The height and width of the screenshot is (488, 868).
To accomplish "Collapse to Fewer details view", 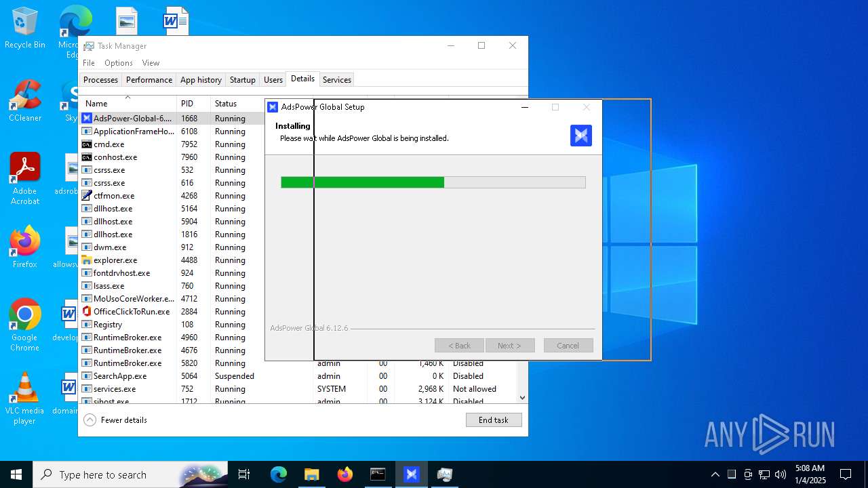I will (x=115, y=420).
